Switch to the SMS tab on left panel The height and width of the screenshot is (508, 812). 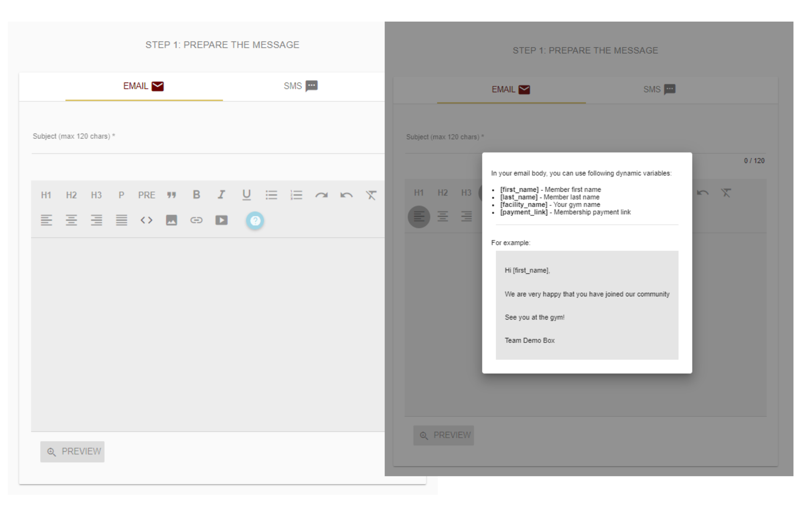[x=300, y=86]
